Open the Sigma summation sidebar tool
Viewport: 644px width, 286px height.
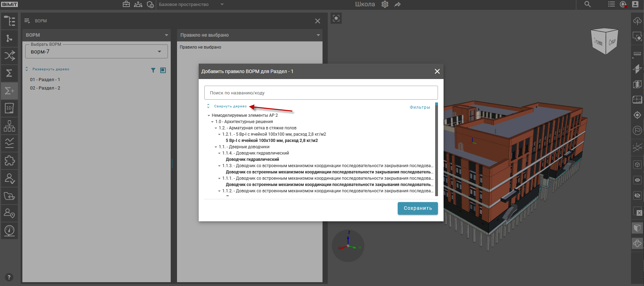pyautogui.click(x=9, y=73)
